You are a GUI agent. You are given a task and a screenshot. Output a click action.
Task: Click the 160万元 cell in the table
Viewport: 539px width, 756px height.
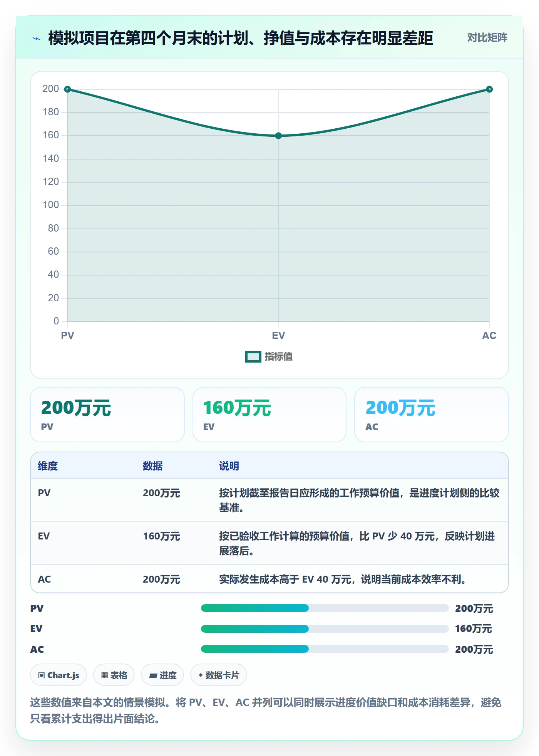tap(162, 536)
